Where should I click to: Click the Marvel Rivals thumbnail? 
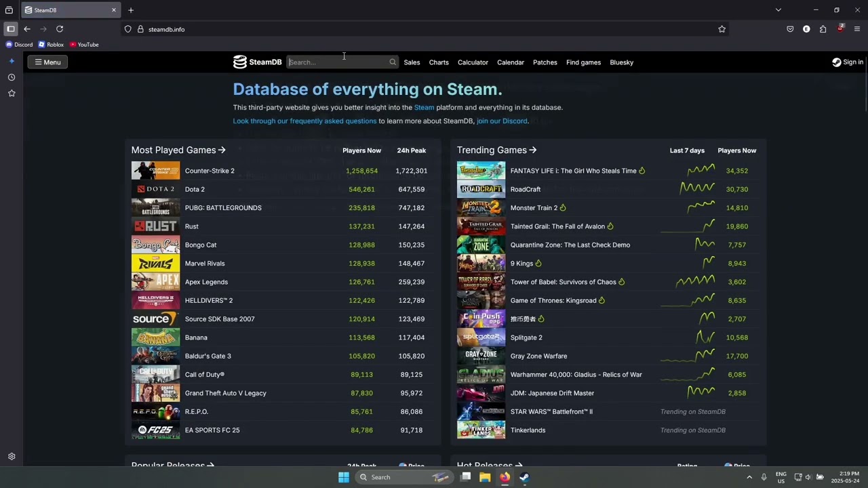click(x=155, y=264)
